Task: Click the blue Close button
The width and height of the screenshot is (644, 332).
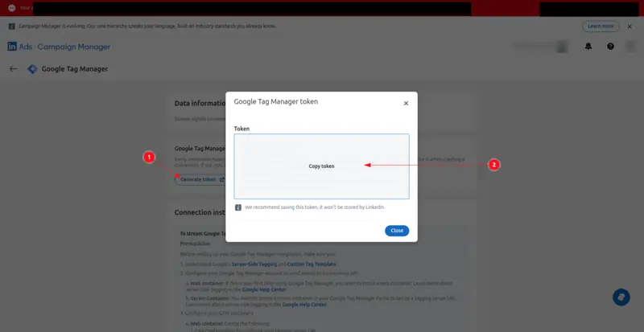Action: click(397, 231)
